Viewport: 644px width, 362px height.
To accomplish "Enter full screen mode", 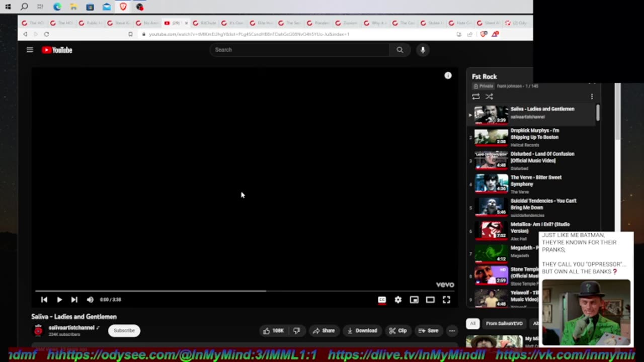I will point(446,300).
